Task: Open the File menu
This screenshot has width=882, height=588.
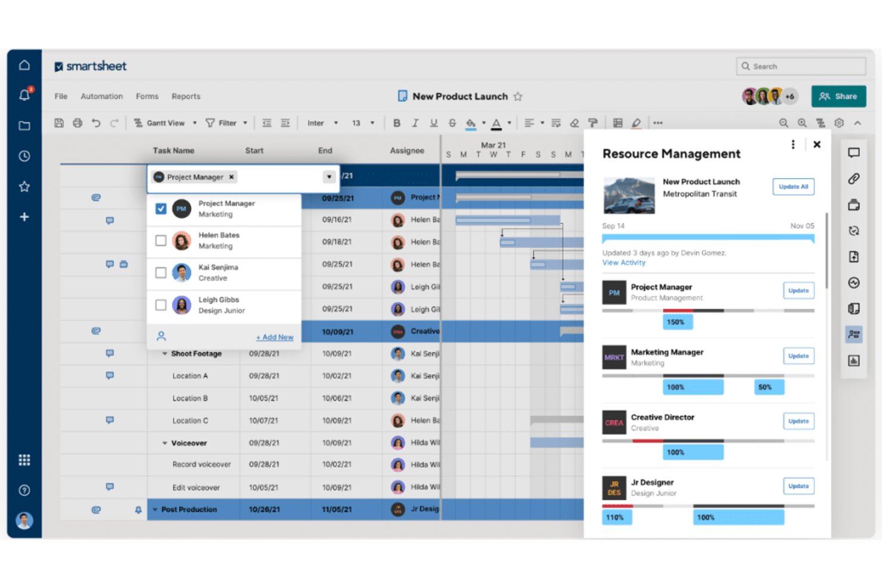Action: coord(61,97)
